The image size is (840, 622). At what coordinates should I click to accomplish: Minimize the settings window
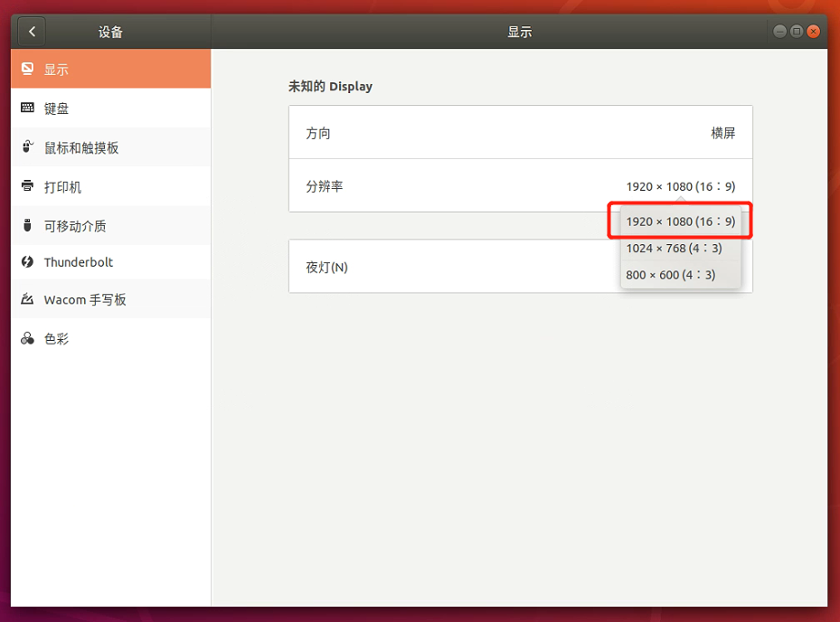coord(780,32)
